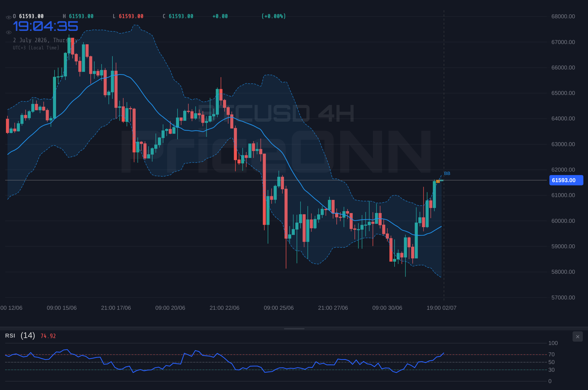Click the RSI scale label 50
588x390 pixels.
point(551,362)
